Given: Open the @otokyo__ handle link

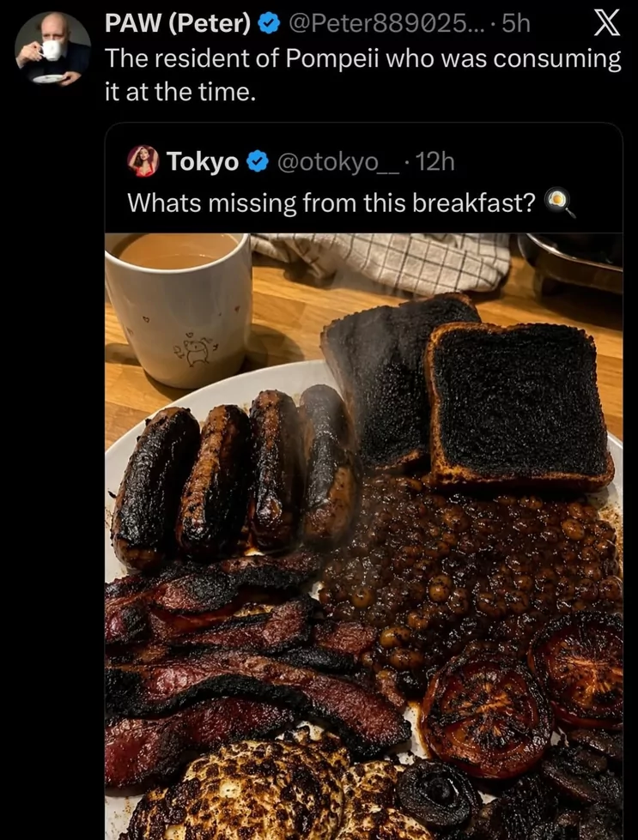Looking at the screenshot, I should point(338,161).
